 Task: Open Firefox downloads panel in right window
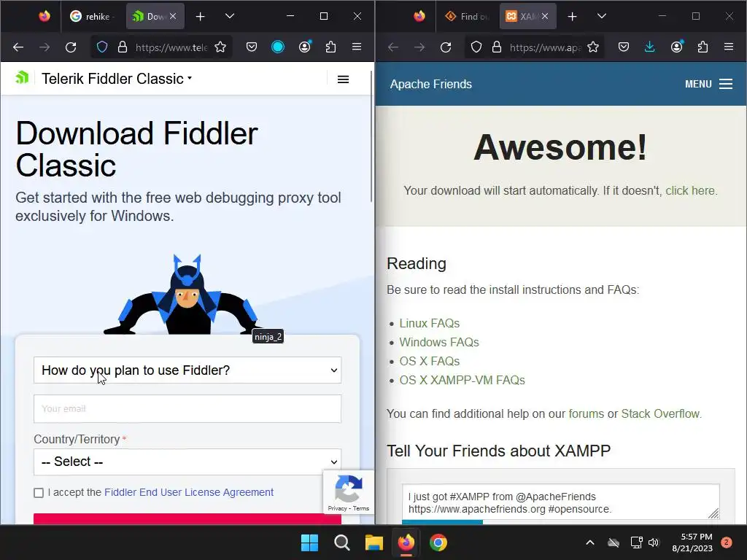pyautogui.click(x=650, y=47)
